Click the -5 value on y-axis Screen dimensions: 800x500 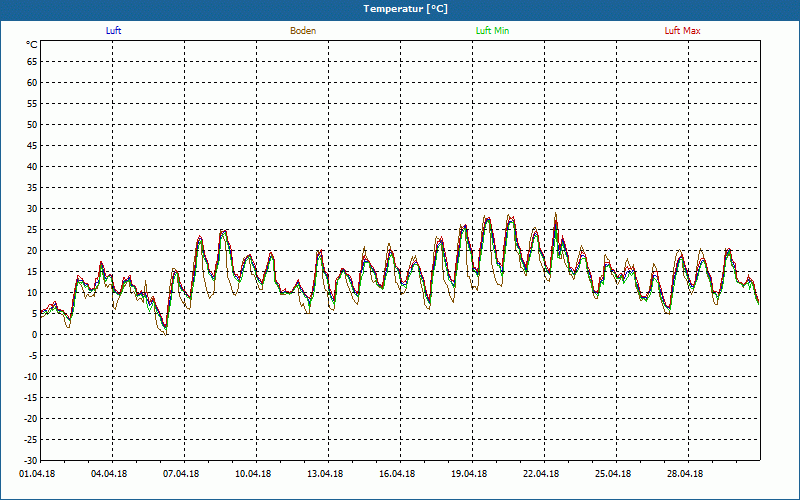(33, 356)
